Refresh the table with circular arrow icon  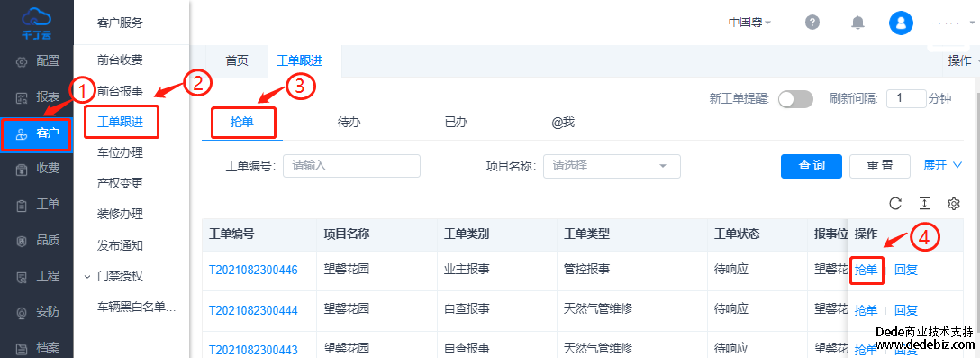pos(895,204)
